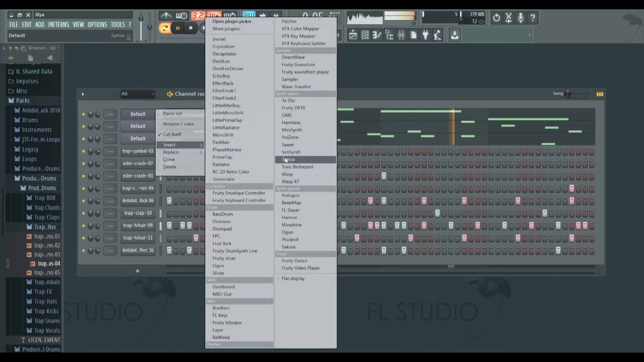Mute the trap-hihat-09 channel LED
Image resolution: width=644 pixels, height=362 pixels.
tap(84, 226)
